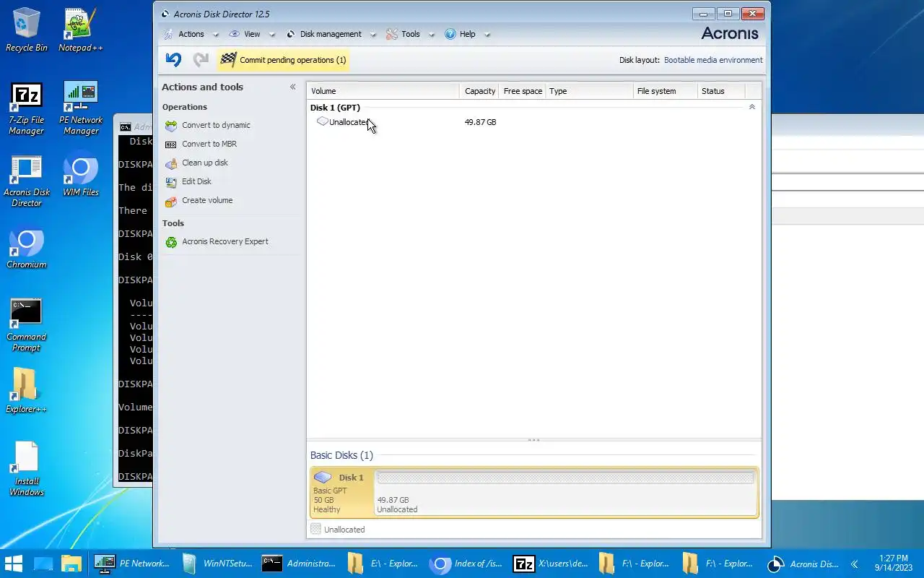Open the Actions menu
The height and width of the screenshot is (578, 924).
point(191,34)
